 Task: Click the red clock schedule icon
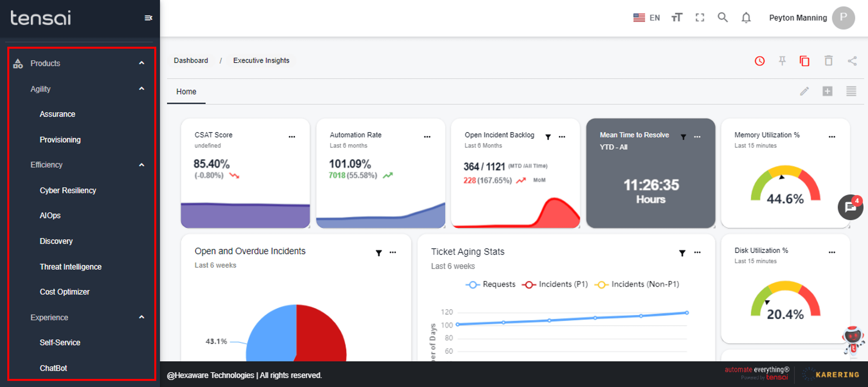point(759,61)
